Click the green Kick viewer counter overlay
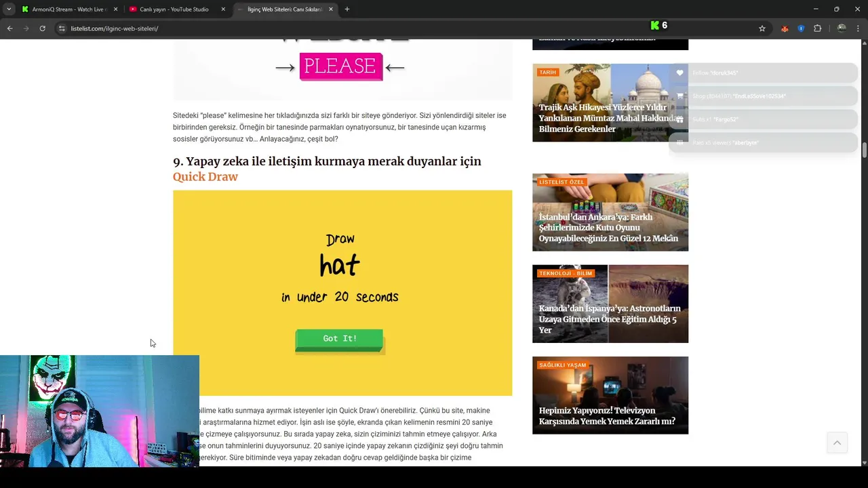The width and height of the screenshot is (868, 488). click(659, 25)
